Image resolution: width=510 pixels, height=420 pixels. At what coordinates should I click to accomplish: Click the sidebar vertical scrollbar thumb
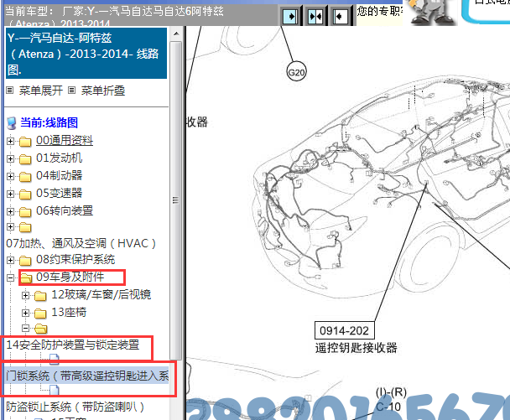click(x=175, y=200)
